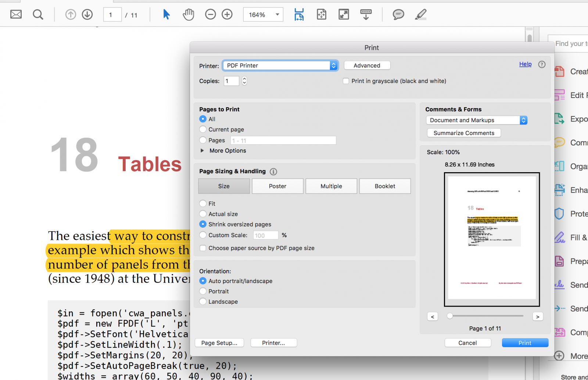This screenshot has width=588, height=380.
Task: Open the Comment tool in sidebar
Action: (559, 142)
